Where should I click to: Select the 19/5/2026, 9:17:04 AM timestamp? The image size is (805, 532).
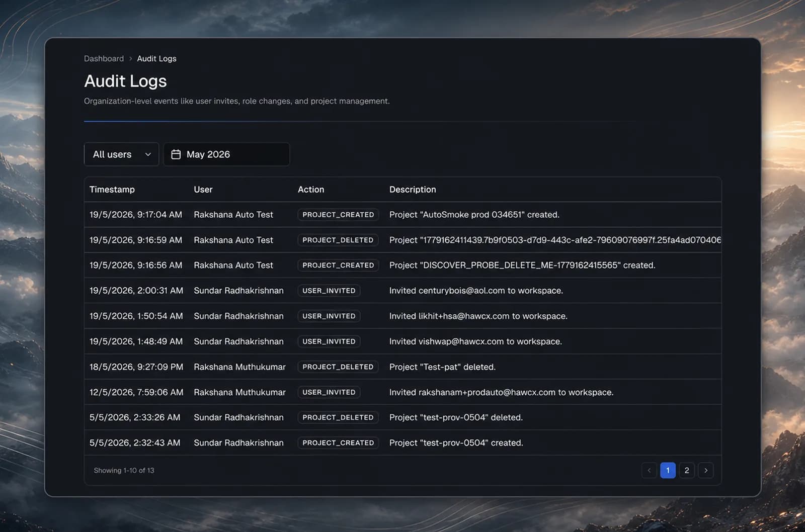[x=136, y=215]
